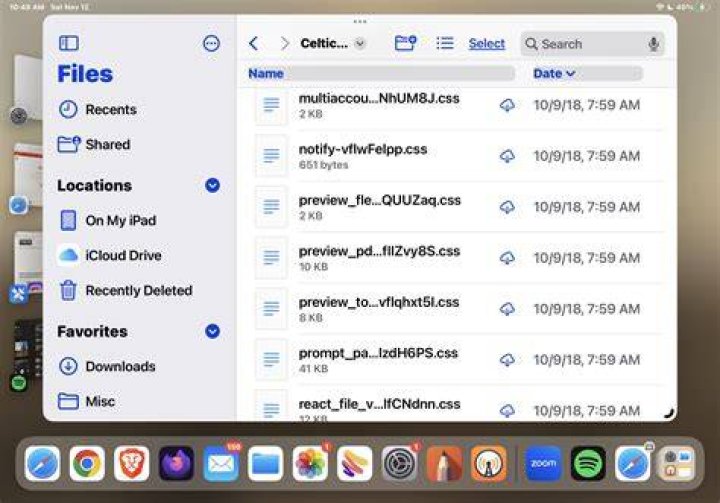Download notify-vflwFelpp.css from iCloud
Image resolution: width=720 pixels, height=503 pixels.
[507, 156]
